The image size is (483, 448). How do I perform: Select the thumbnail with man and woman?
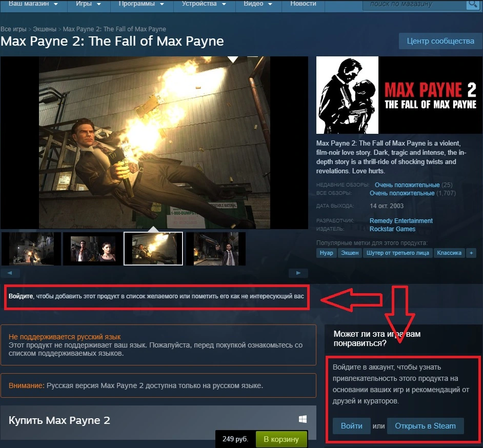[x=92, y=249]
